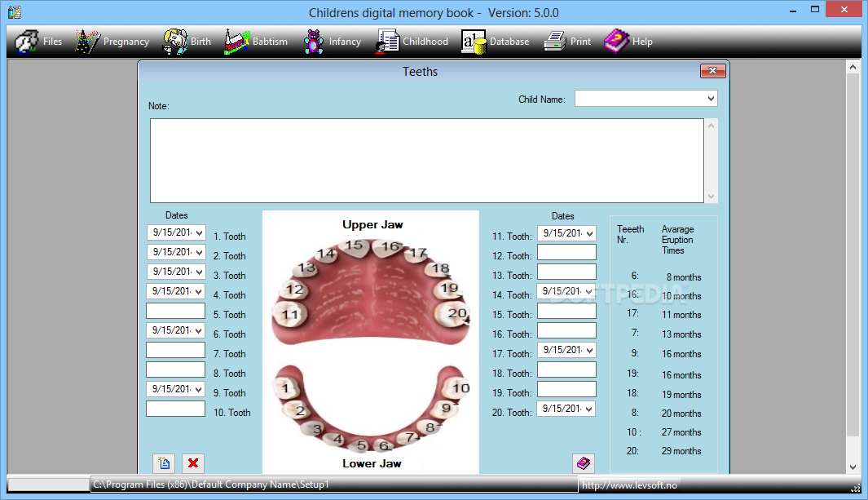The image size is (868, 500).
Task: Click the empty 10. Tooth date field
Action: point(175,409)
